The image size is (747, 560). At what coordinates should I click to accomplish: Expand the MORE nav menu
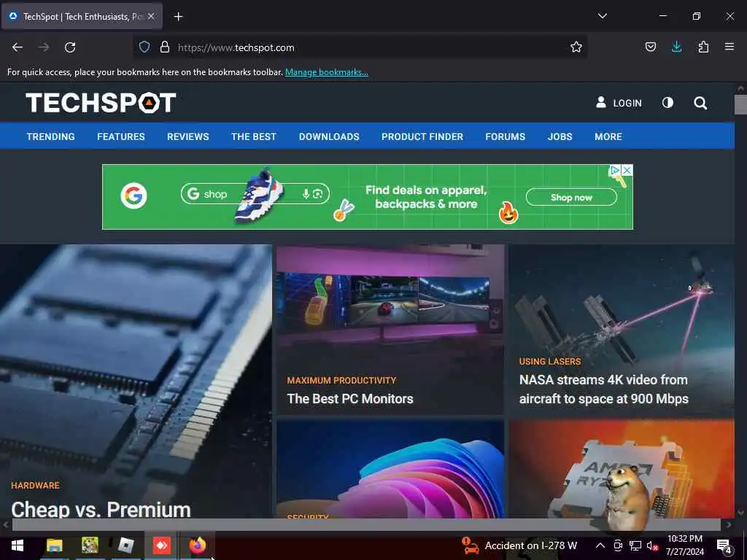pyautogui.click(x=608, y=136)
